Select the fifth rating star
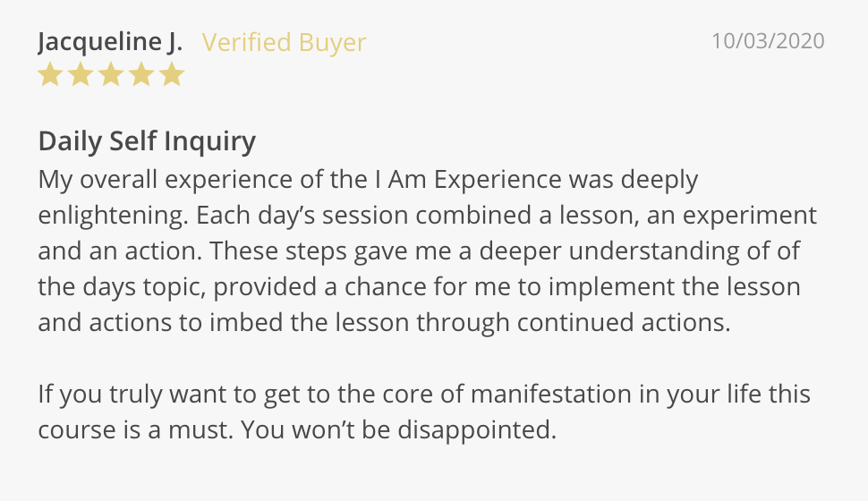The height and width of the screenshot is (501, 868). coord(172,75)
